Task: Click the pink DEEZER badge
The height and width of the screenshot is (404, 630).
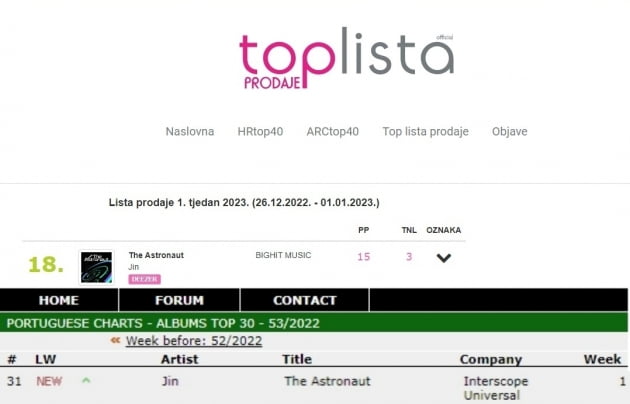Action: pyautogui.click(x=144, y=279)
